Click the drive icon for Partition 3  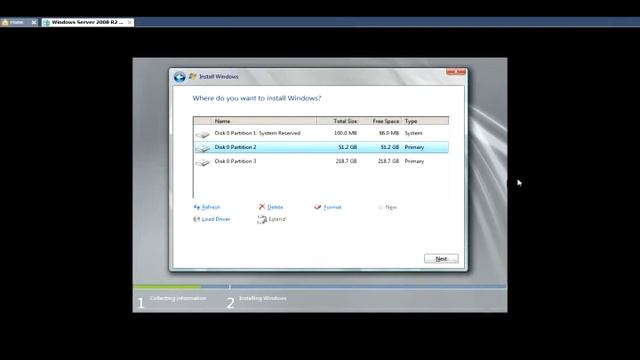coord(202,162)
